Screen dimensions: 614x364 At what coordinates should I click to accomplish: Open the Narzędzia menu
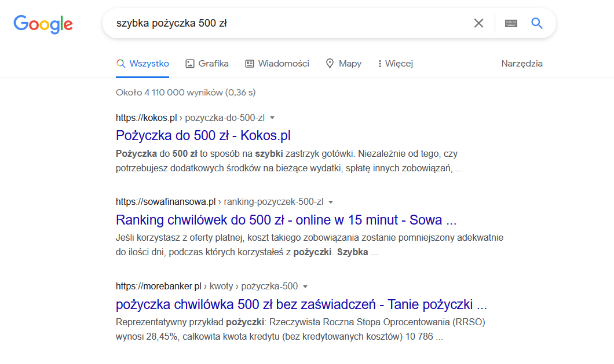coord(522,64)
